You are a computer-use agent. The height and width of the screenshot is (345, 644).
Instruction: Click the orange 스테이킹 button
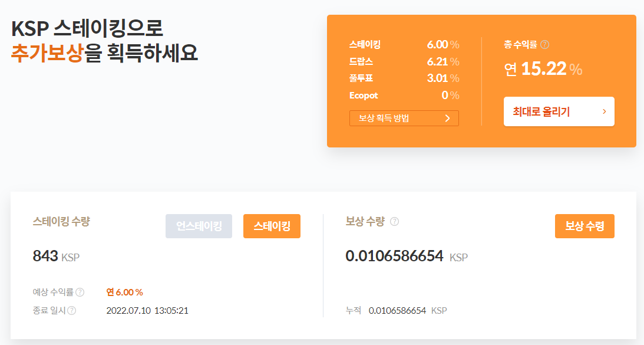[272, 226]
